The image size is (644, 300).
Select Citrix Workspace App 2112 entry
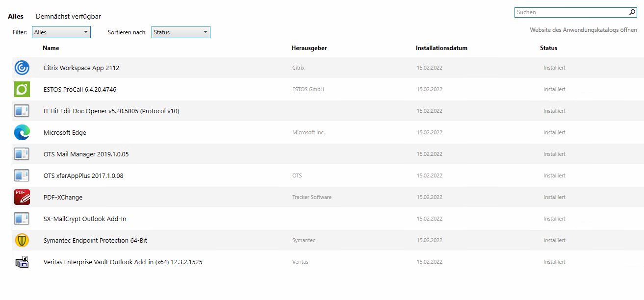pyautogui.click(x=81, y=68)
